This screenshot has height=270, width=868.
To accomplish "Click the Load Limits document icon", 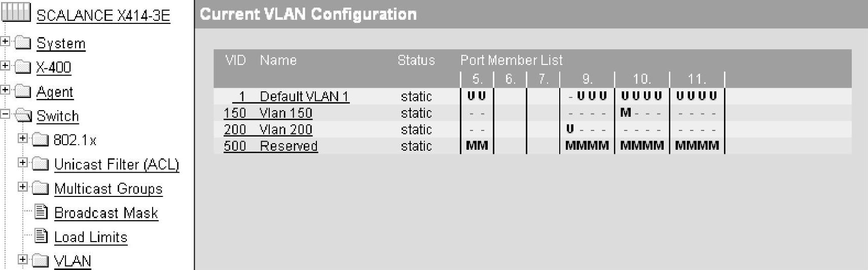I will click(x=41, y=237).
